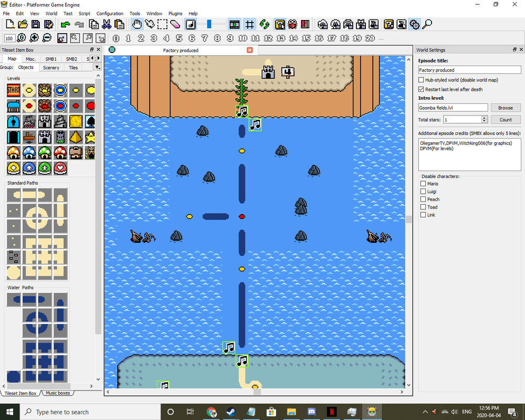525x420 pixels.
Task: Copy selection using the copy icon
Action: pos(94,25)
